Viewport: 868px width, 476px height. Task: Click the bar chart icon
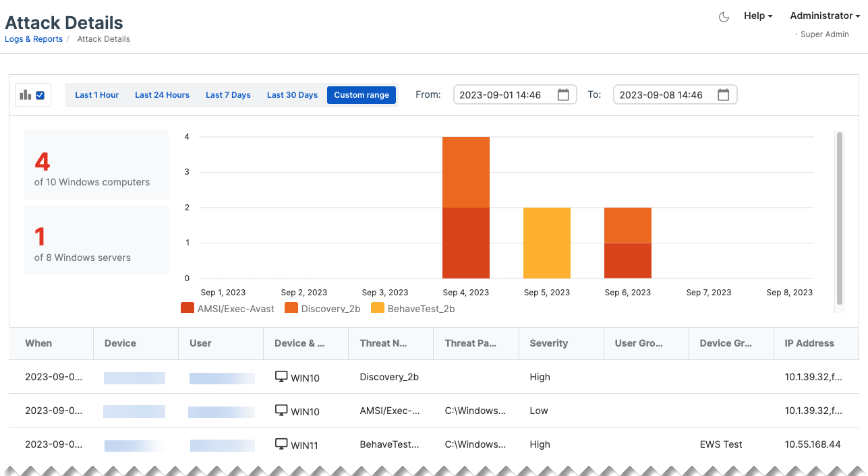pos(26,95)
